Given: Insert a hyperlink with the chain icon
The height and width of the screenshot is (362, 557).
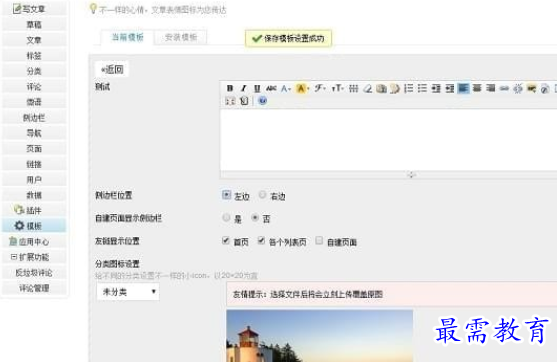Looking at the screenshot, I should (504, 88).
